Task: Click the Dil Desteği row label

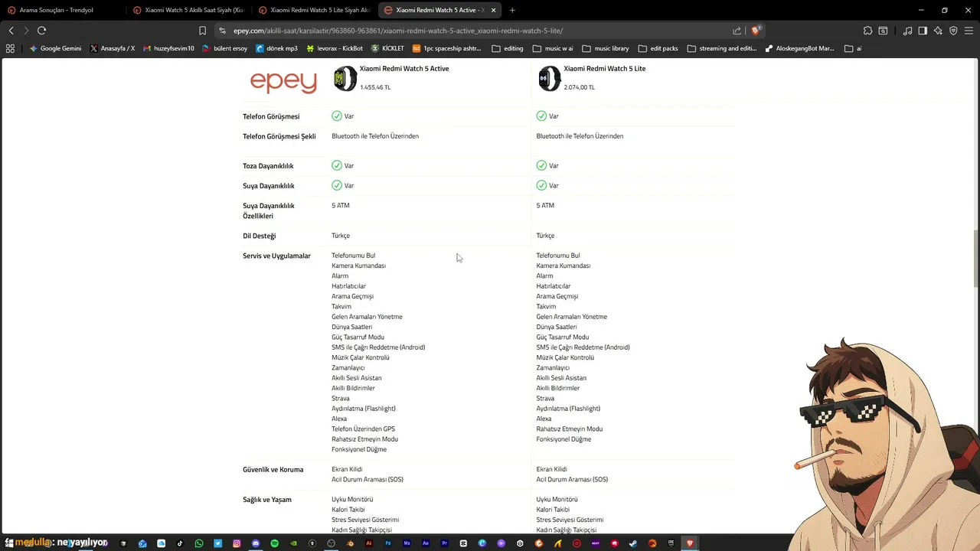Action: coord(260,236)
